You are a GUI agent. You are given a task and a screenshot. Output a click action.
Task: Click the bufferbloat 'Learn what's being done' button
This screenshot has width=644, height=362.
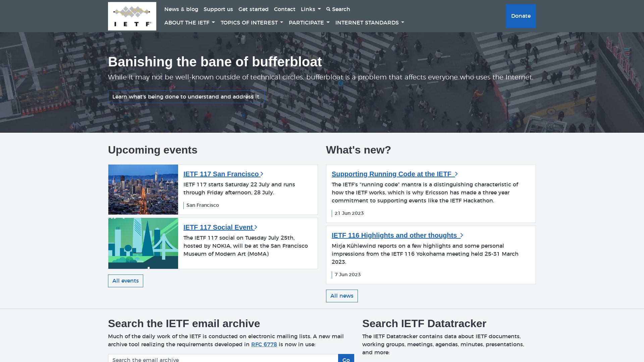186,97
